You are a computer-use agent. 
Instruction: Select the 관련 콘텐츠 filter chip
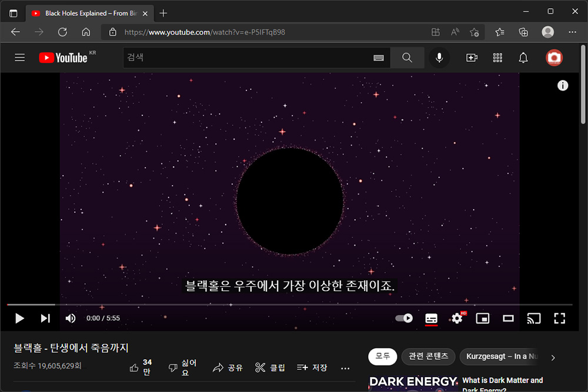428,356
